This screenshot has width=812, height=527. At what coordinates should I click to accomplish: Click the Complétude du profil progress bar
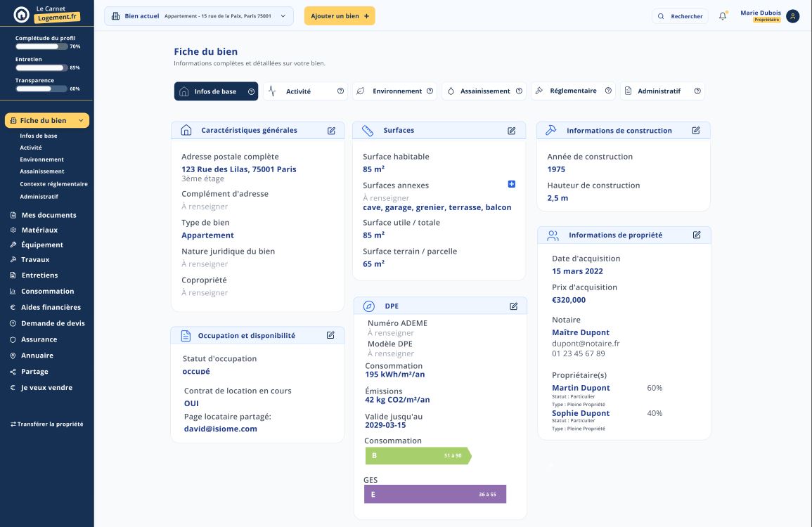[41, 46]
